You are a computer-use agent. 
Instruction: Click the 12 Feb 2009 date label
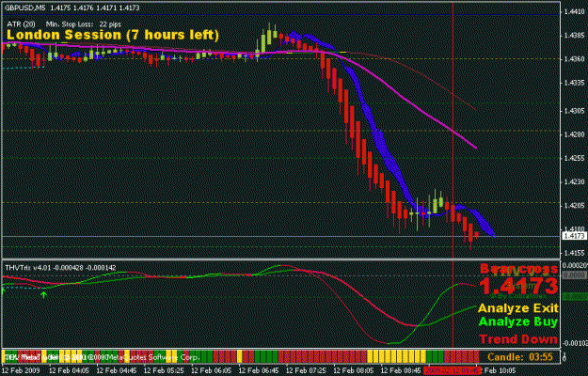click(x=23, y=370)
